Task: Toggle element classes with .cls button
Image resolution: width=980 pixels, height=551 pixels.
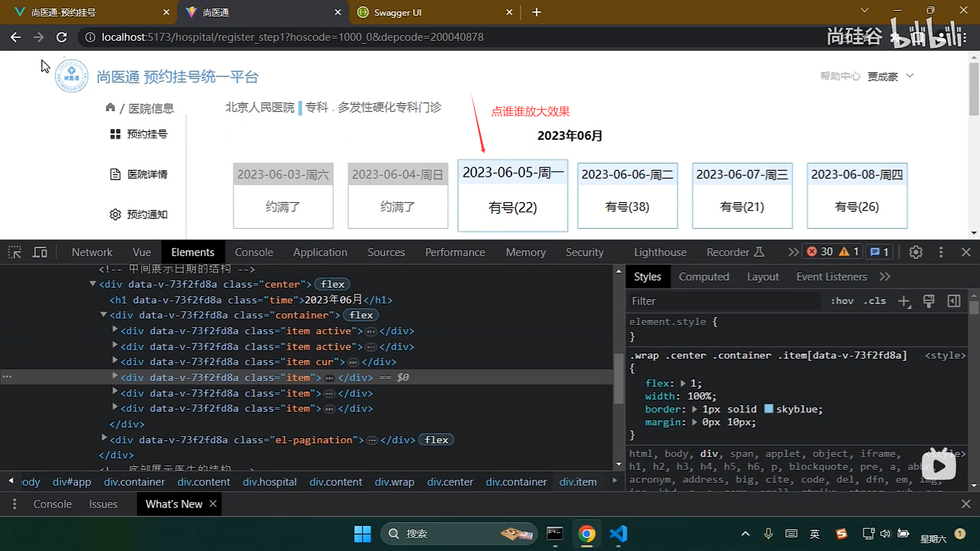Action: (x=875, y=301)
